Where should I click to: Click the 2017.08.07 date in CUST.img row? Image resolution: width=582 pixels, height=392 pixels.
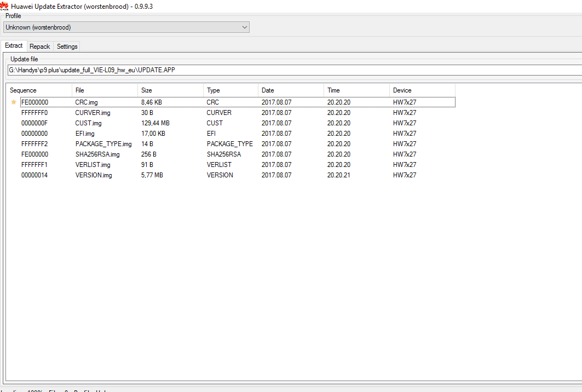pyautogui.click(x=276, y=123)
